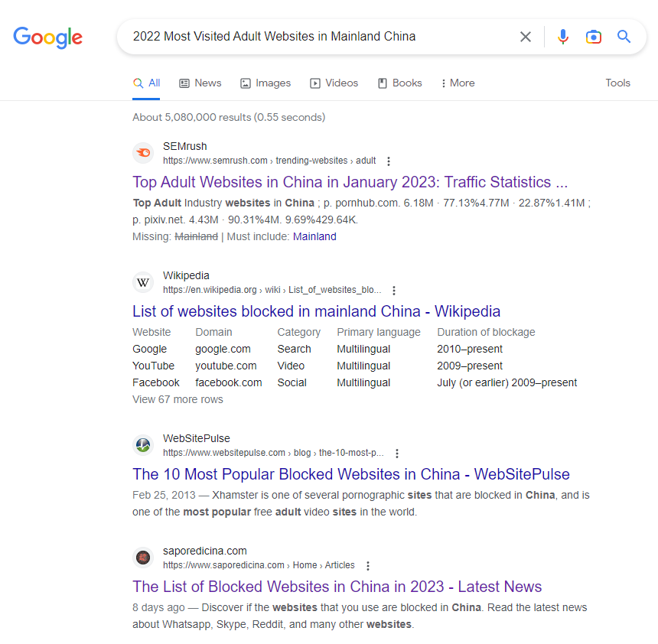This screenshot has width=658, height=644.
Task: Click the saporedicina.com site name text
Action: coord(205,551)
